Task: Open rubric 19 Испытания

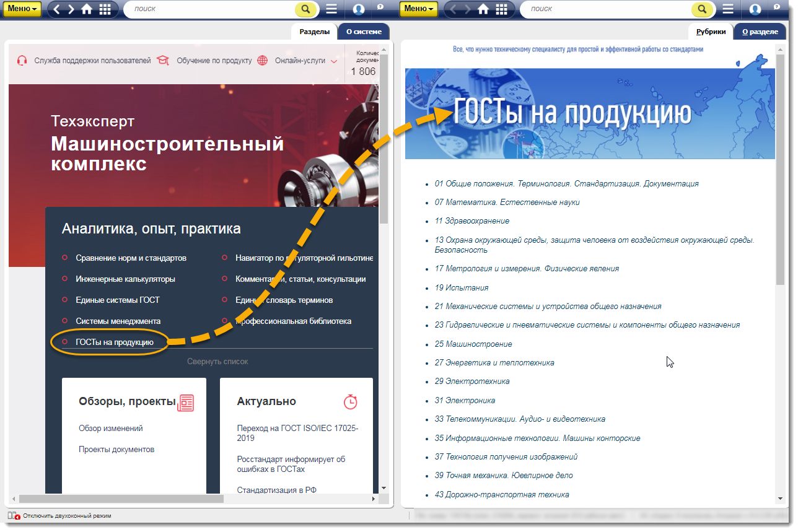Action: [462, 287]
